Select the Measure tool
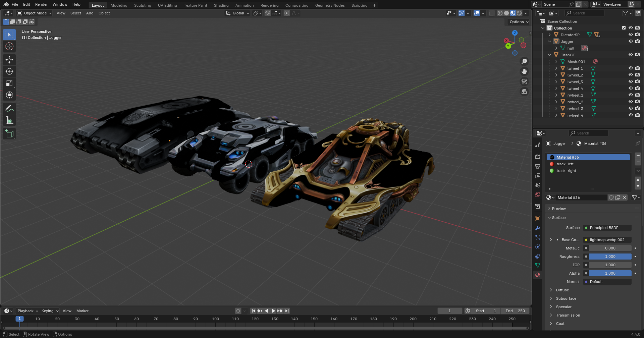This screenshot has width=644, height=338. pos(9,120)
